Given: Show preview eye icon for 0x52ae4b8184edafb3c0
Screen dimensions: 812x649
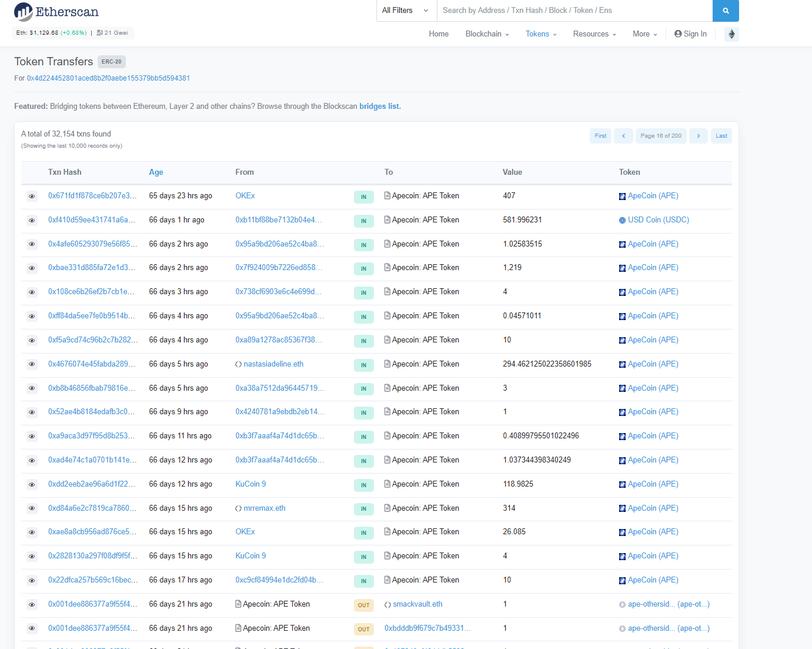Looking at the screenshot, I should click(x=32, y=412).
